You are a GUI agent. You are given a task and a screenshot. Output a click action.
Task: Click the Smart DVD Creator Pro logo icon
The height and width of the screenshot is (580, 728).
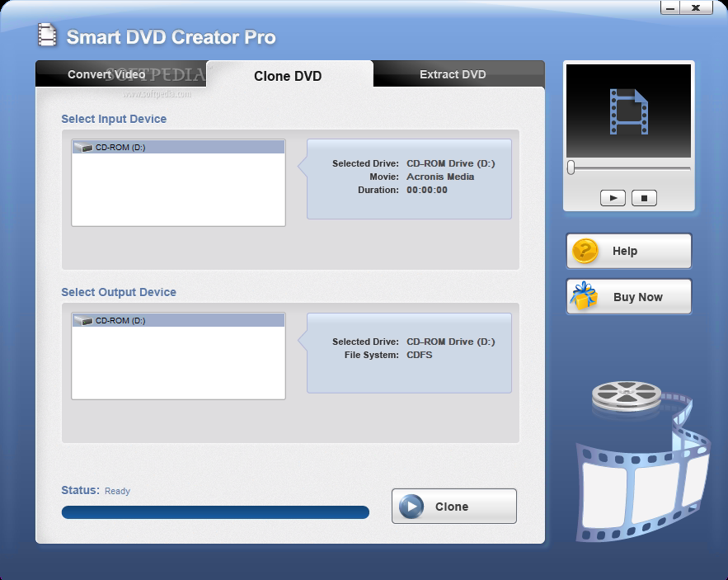pyautogui.click(x=47, y=35)
